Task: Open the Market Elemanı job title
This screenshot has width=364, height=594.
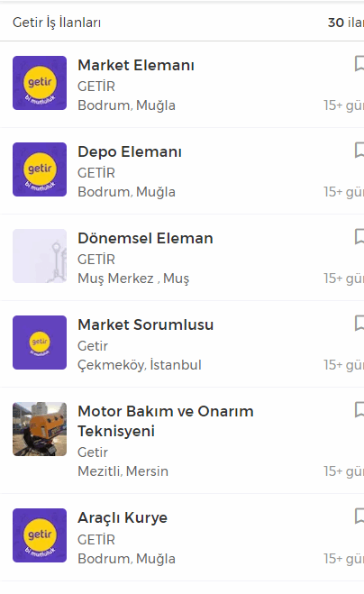Action: point(136,65)
